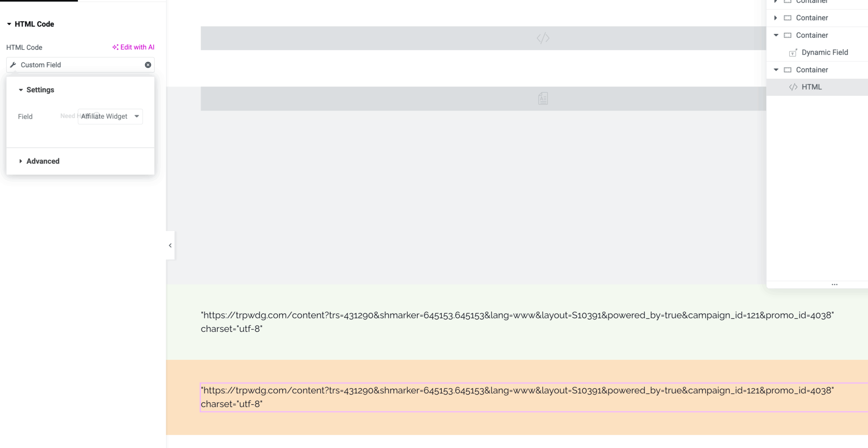Viewport: 868px width, 448px height.
Task: Collapse the editor panel with the chevron handle
Action: pos(170,245)
